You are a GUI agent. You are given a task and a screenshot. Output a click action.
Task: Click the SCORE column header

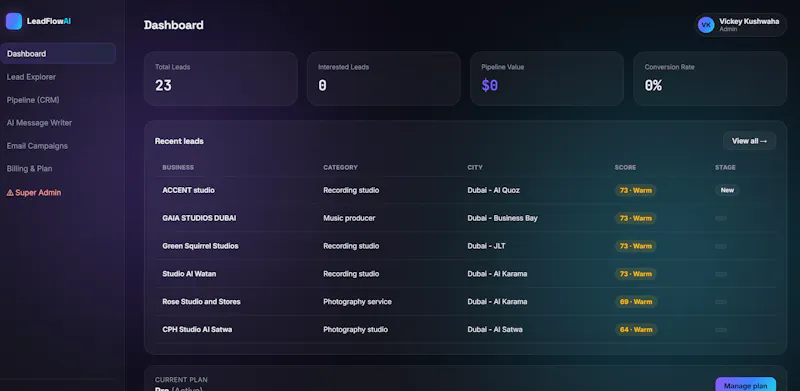point(625,167)
